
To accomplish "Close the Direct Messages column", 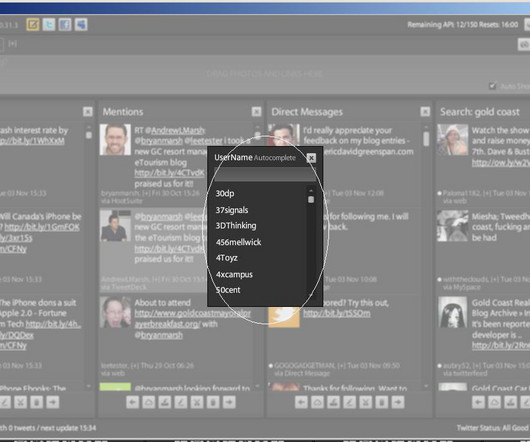I will (x=425, y=112).
